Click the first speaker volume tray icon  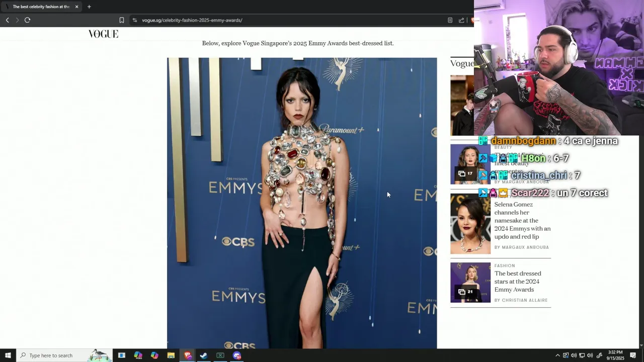click(574, 355)
